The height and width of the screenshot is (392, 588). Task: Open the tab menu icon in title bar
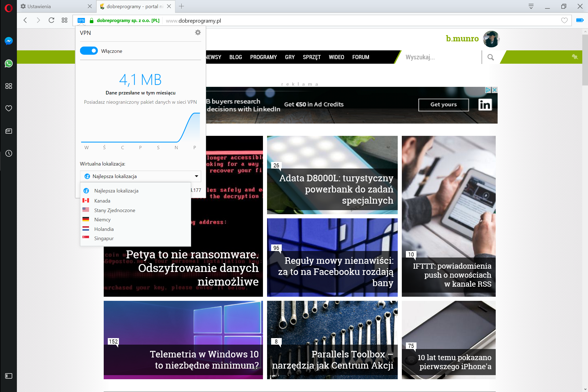pos(531,6)
